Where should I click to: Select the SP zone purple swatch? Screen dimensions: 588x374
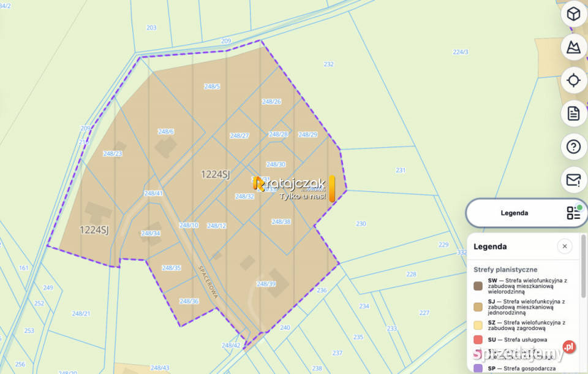click(x=478, y=368)
